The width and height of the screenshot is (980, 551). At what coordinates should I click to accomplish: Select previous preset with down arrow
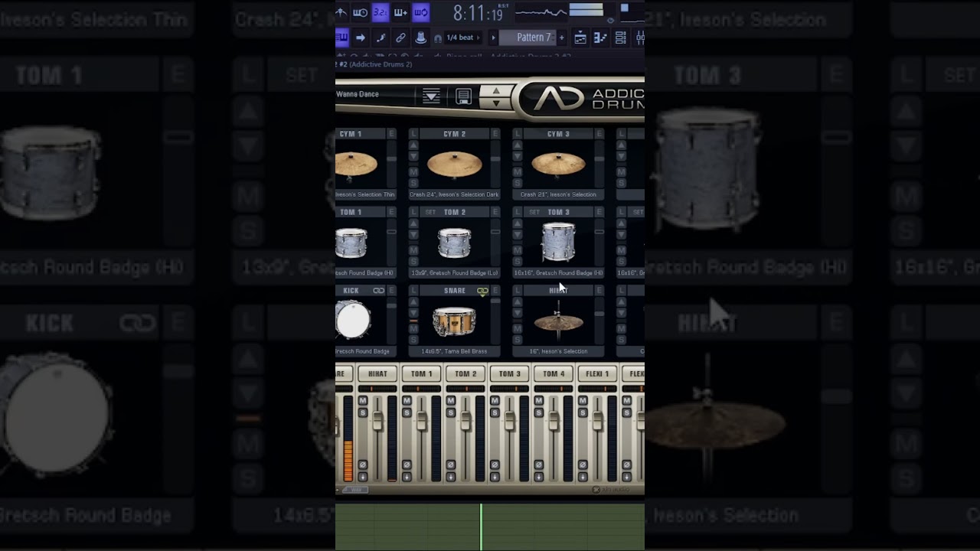(x=496, y=103)
